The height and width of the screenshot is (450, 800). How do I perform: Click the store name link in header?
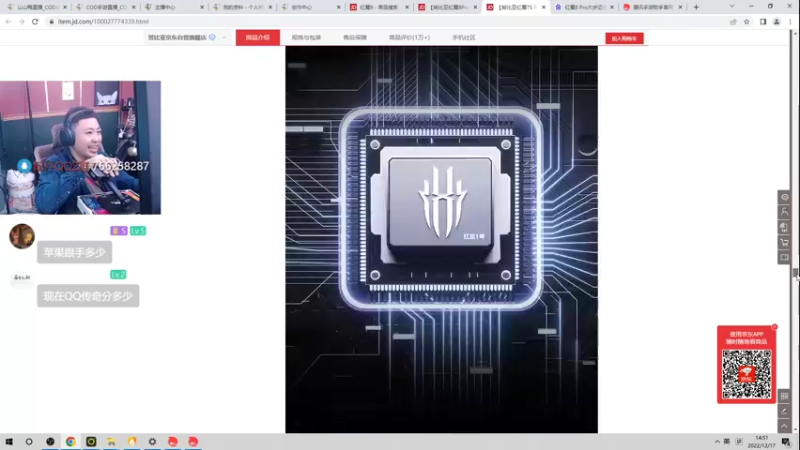[177, 38]
